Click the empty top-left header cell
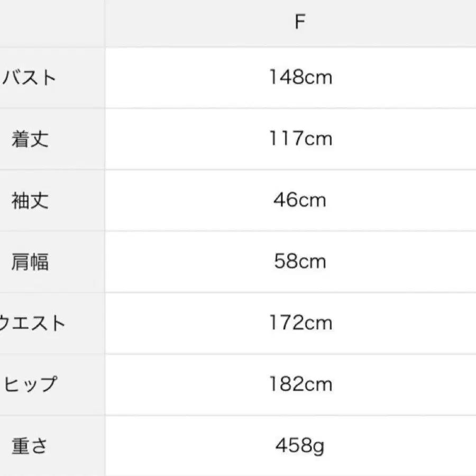The height and width of the screenshot is (476, 476). (52, 23)
